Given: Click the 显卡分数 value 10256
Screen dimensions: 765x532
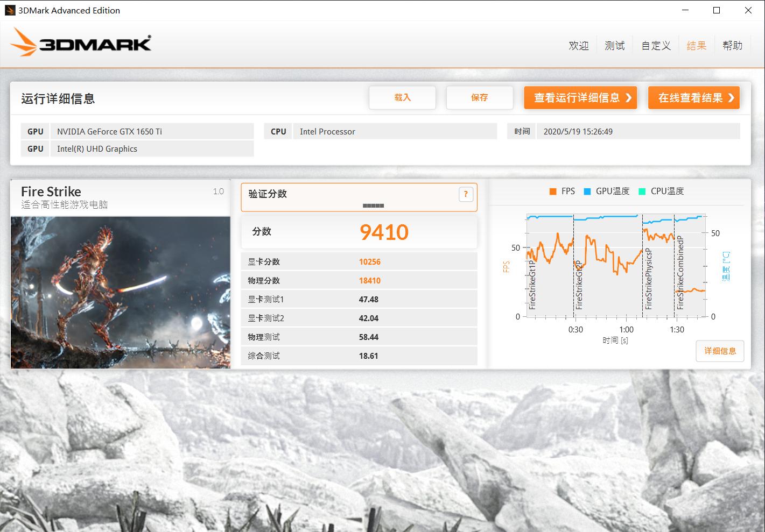Looking at the screenshot, I should pos(370,262).
